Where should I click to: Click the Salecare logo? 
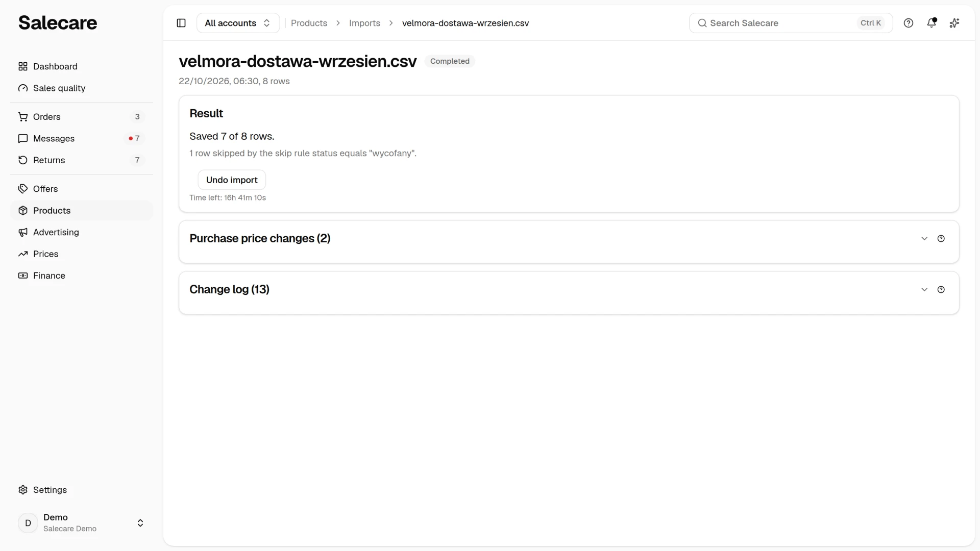coord(58,23)
